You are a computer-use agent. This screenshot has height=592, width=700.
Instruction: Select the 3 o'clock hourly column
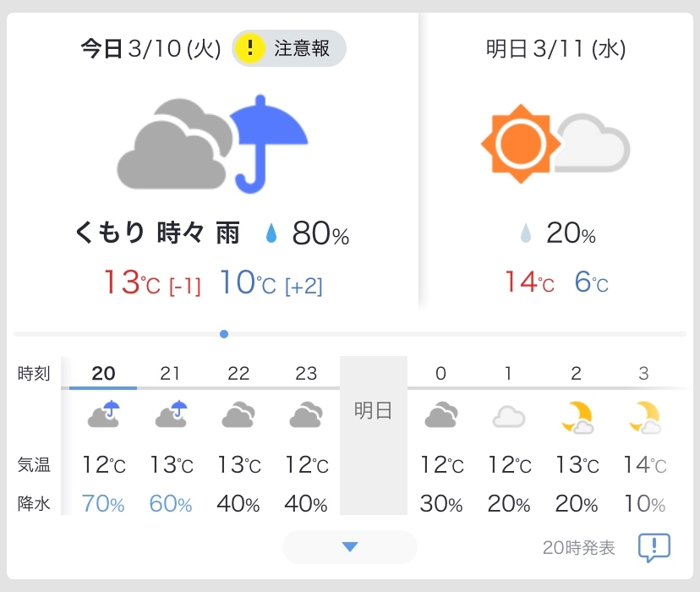tap(643, 436)
